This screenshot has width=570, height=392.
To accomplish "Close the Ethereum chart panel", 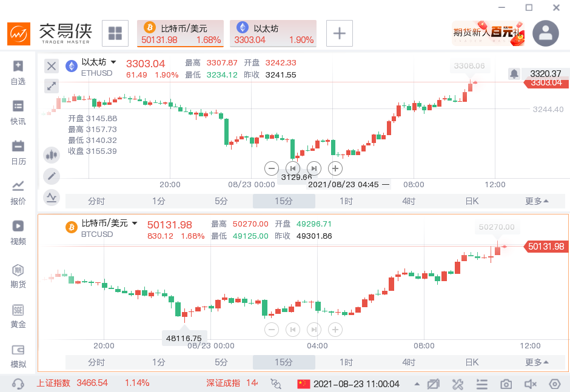I will coord(52,66).
